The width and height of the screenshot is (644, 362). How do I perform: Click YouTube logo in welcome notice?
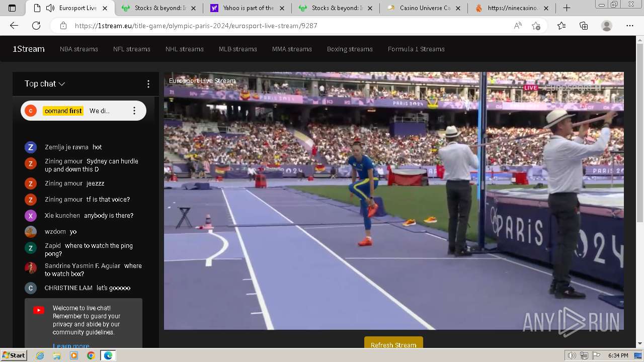(39, 310)
